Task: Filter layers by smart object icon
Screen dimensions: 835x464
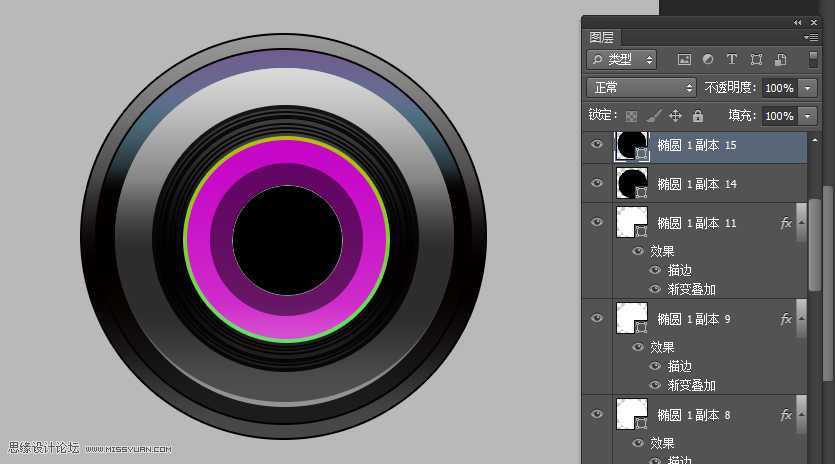Action: 781,60
